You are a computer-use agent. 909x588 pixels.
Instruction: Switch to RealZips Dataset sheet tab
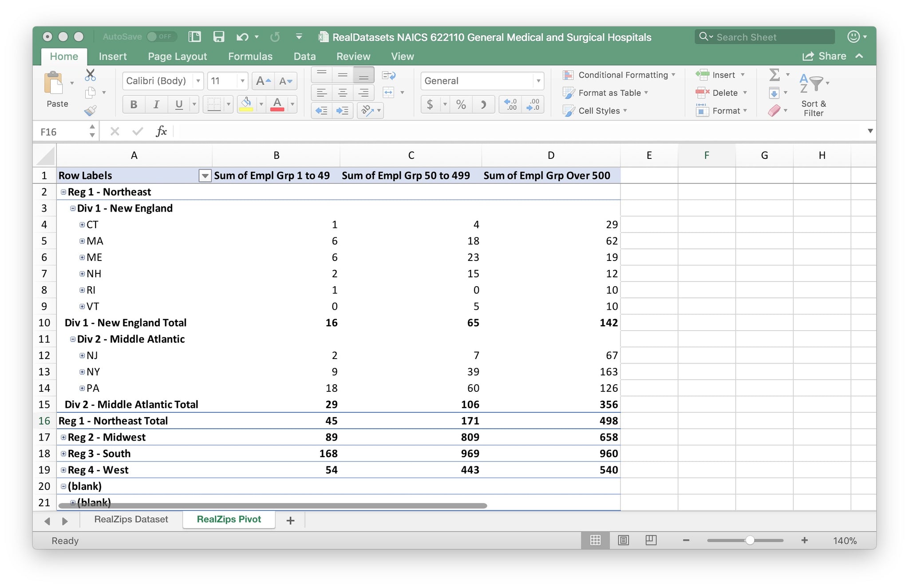(x=131, y=519)
